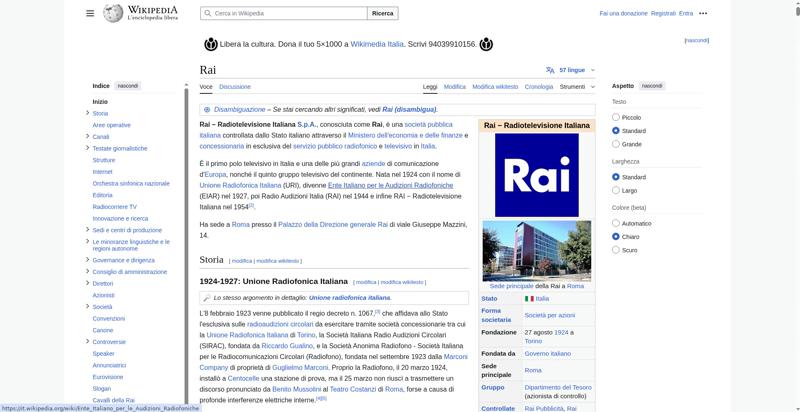Screen dimensions: 800x412
Task: Click the Disambiguazione notice icon
Action: (207, 109)
